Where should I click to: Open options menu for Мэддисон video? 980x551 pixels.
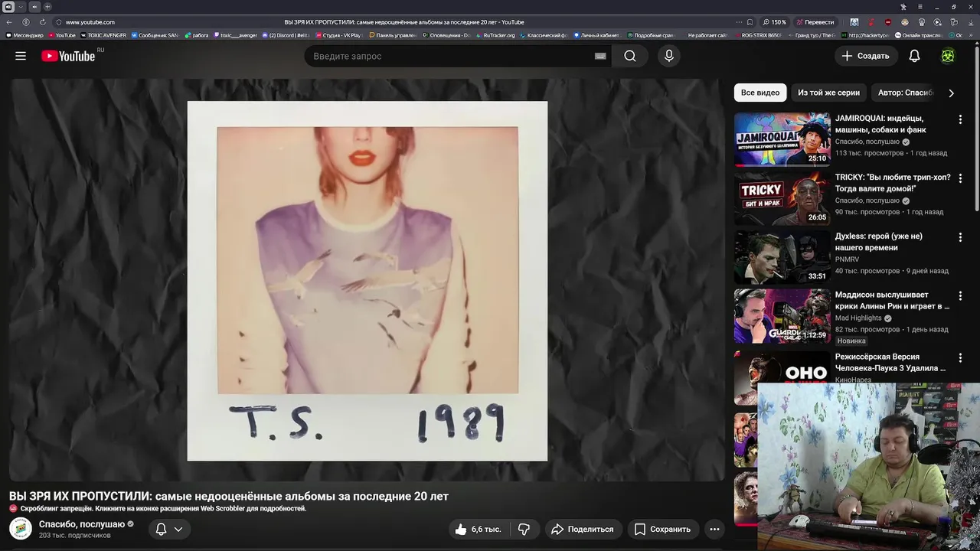(x=960, y=296)
